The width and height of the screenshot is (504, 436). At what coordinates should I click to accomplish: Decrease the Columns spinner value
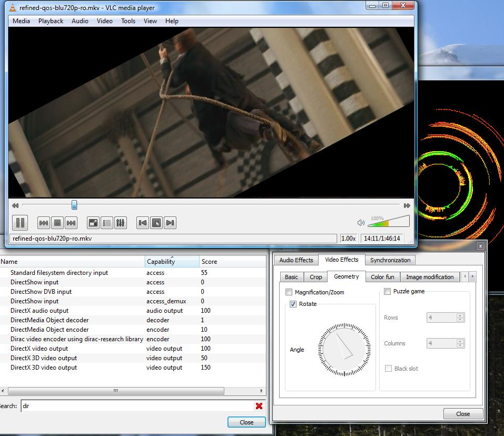coord(460,345)
